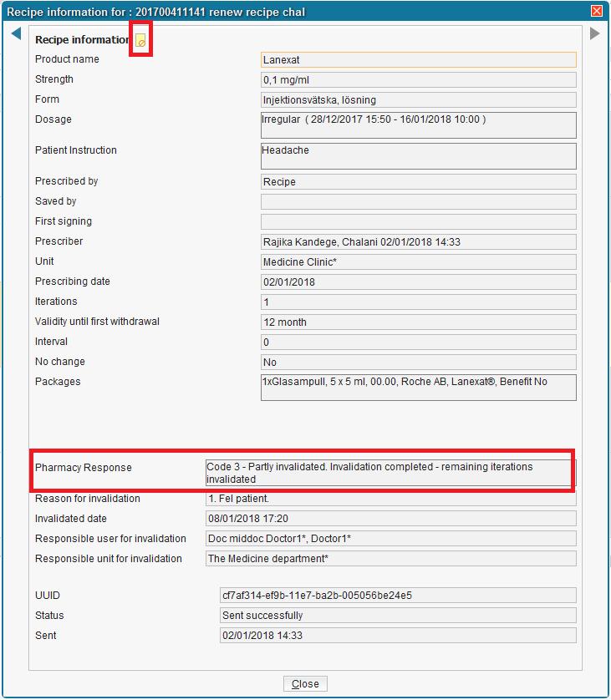Click the Validity field 12 month
The width and height of the screenshot is (611, 700).
click(419, 322)
